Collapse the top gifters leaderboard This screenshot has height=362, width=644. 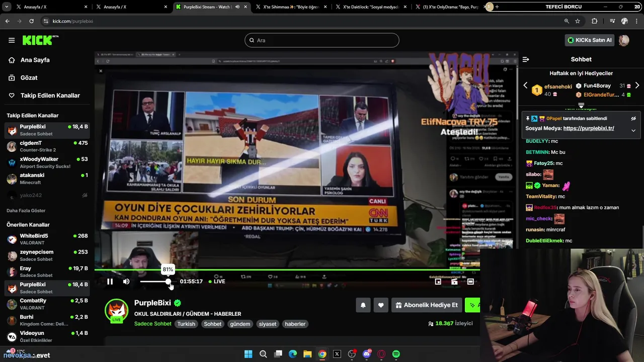[x=581, y=106]
